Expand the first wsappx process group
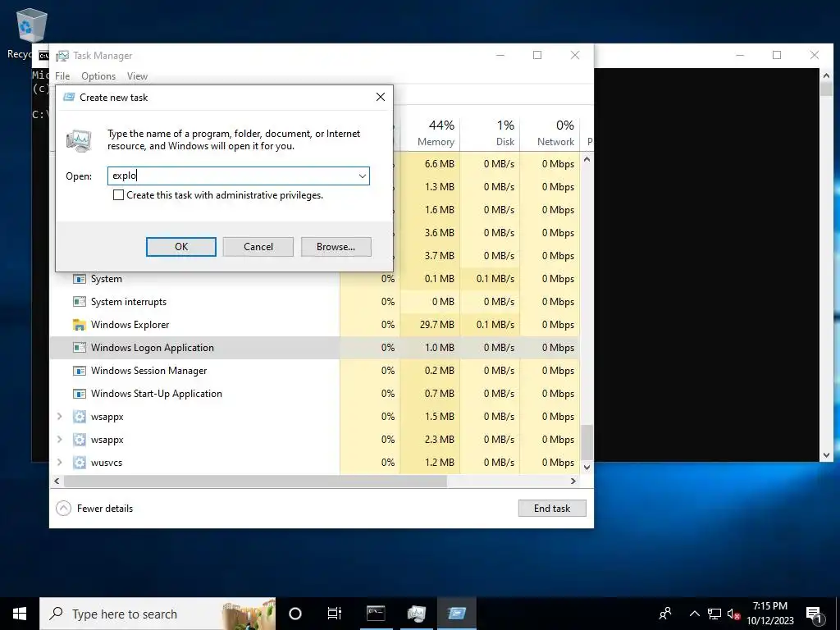This screenshot has width=840, height=630. click(x=59, y=416)
